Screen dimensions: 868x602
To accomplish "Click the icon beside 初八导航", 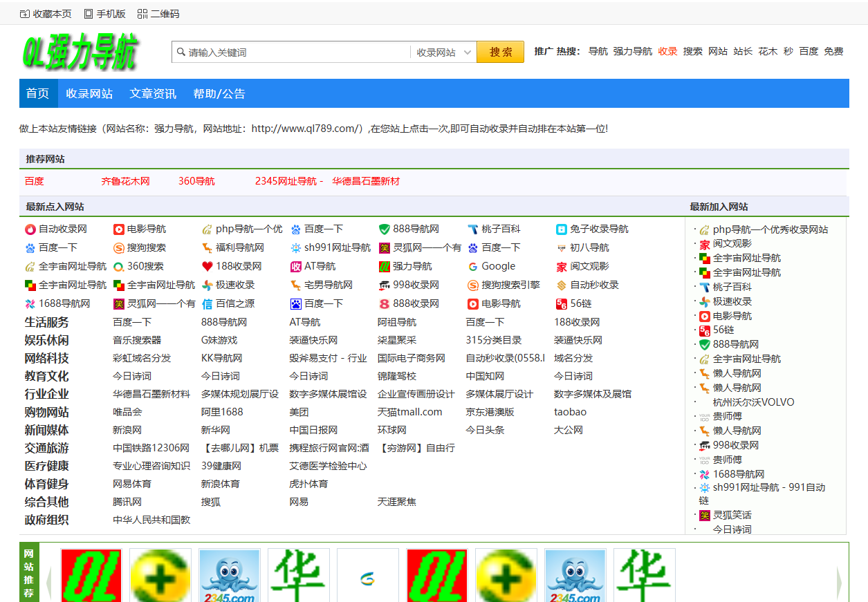I will click(562, 248).
